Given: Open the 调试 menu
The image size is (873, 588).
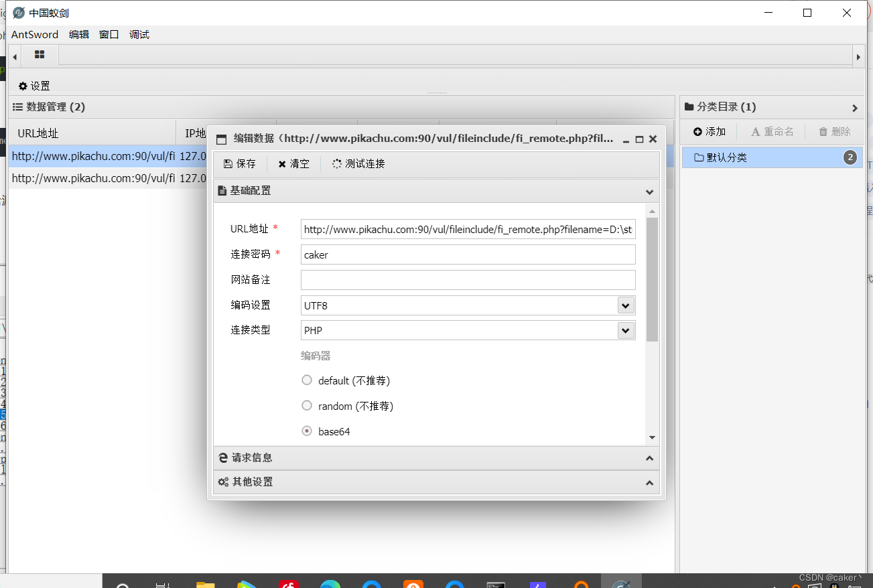Looking at the screenshot, I should point(139,34).
